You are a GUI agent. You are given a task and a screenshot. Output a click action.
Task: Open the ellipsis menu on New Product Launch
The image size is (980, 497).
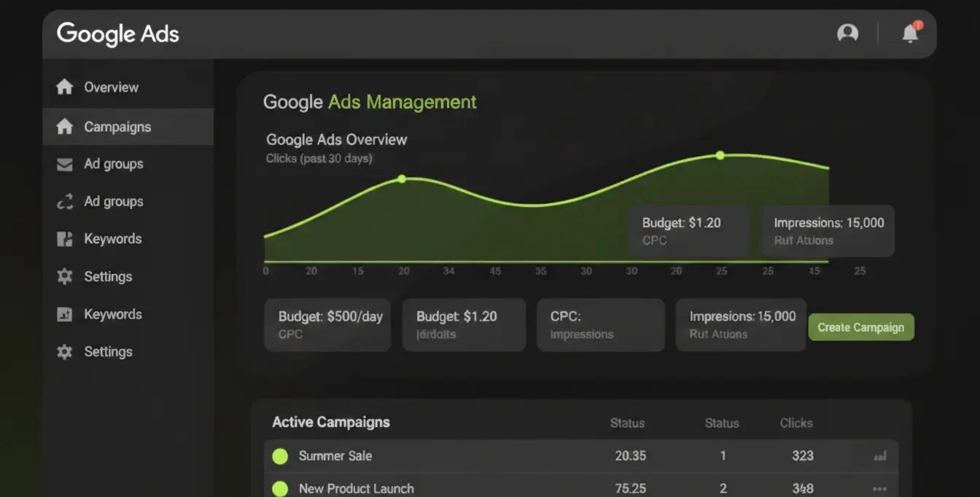point(880,488)
